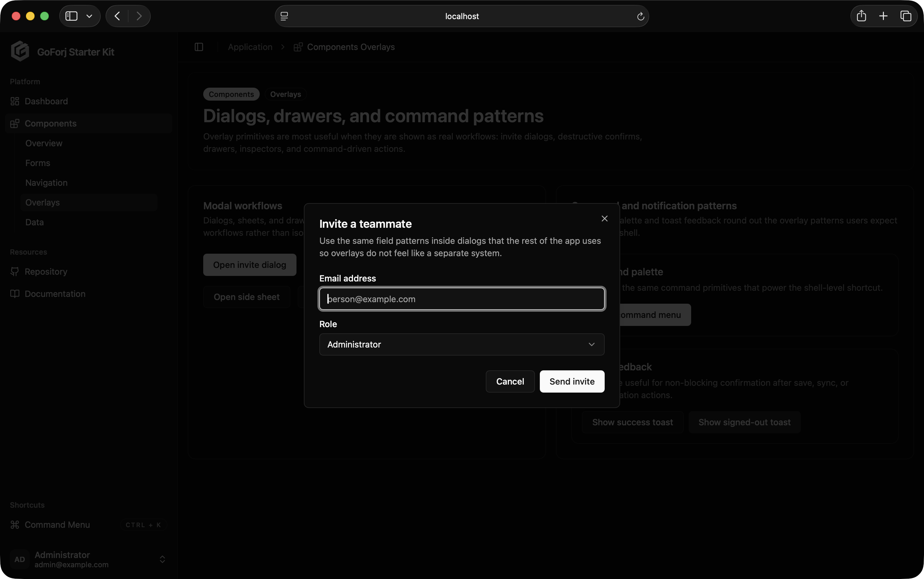Viewport: 924px width, 579px height.
Task: Click the Open invite dialog button
Action: point(250,265)
